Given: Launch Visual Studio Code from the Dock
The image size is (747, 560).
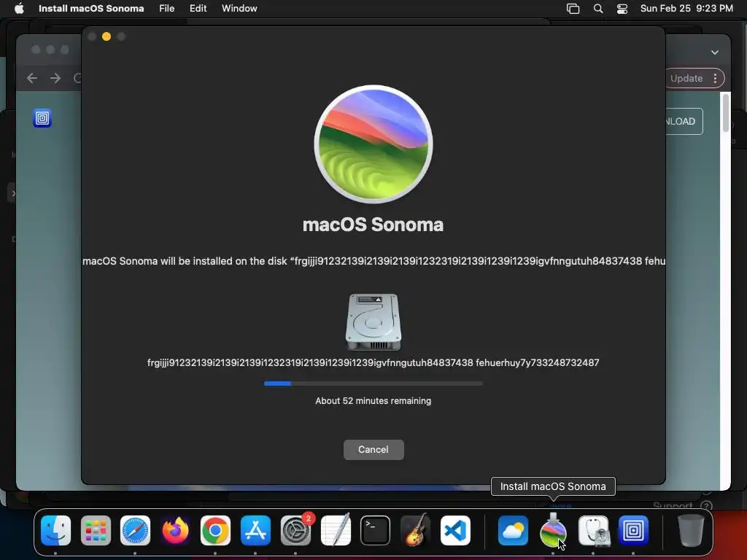Looking at the screenshot, I should pyautogui.click(x=455, y=530).
